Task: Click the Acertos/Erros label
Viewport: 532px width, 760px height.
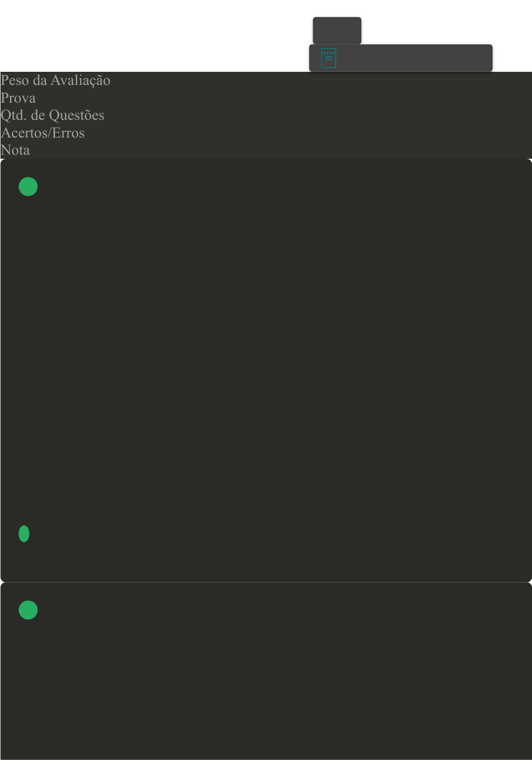Action: click(42, 133)
